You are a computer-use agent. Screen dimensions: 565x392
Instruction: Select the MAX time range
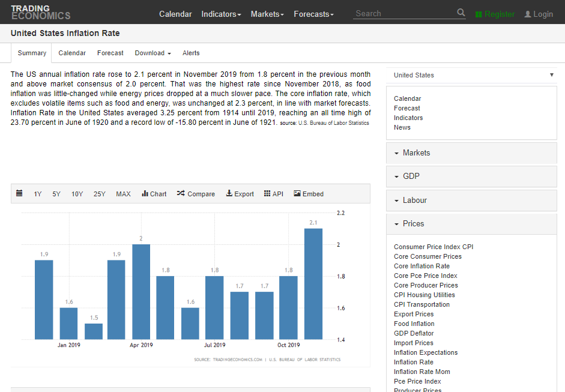123,194
